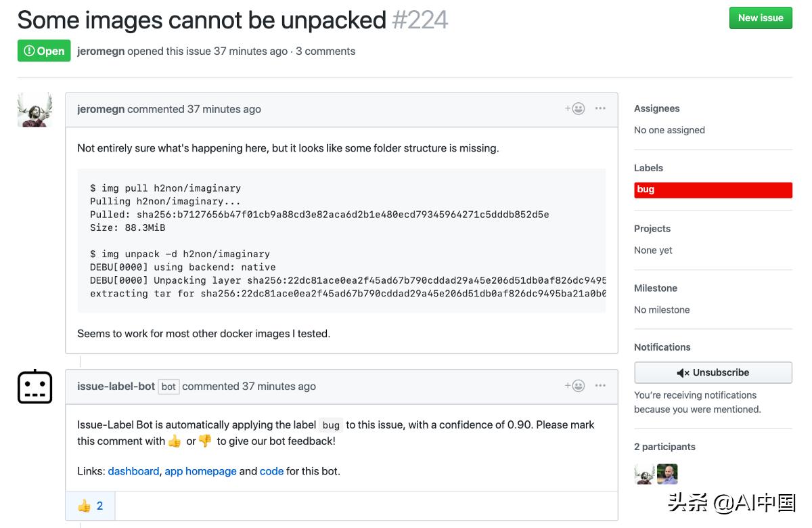Click the red bug label

point(713,190)
